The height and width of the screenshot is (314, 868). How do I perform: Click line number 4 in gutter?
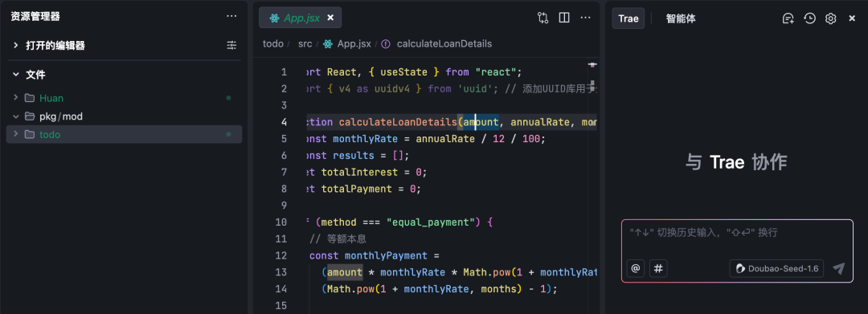point(284,122)
